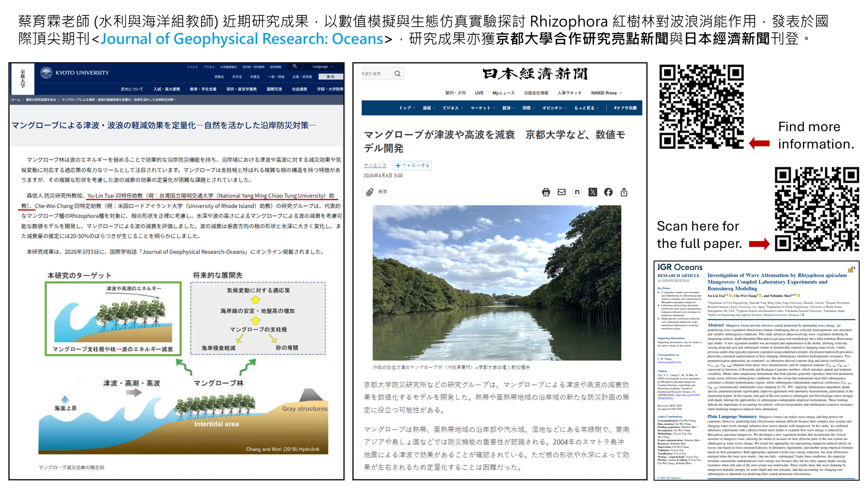Click the 朝刊・夕刊 link on Nikkei
Image resolution: width=868 pixels, height=488 pixels.
coord(455,93)
